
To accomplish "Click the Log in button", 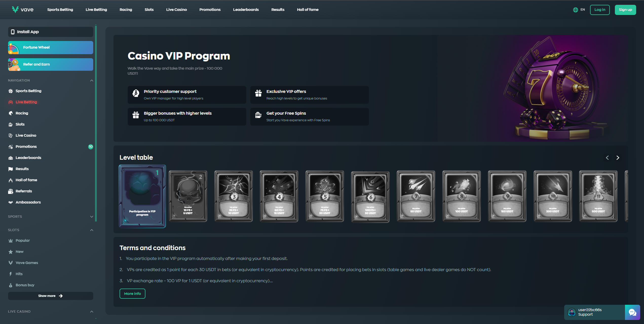I will coord(600,10).
